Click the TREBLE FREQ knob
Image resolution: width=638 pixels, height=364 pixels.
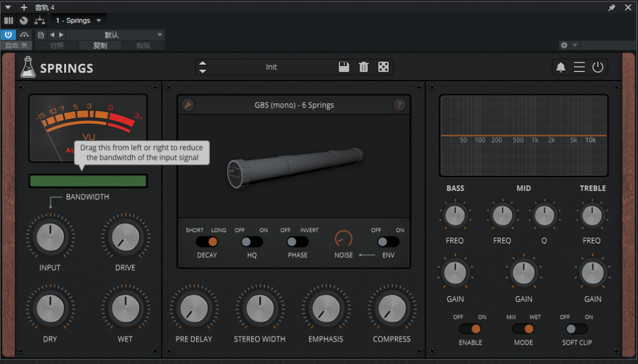pos(592,215)
